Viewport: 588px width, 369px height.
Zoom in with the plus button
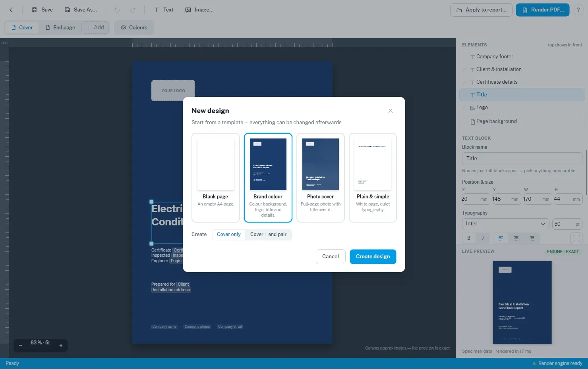pyautogui.click(x=61, y=346)
